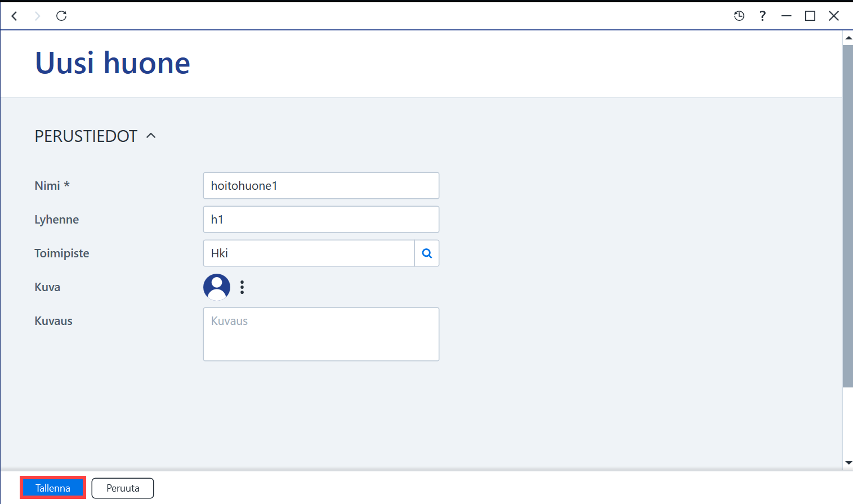Collapse the PERUSTIEDOT section chevron
Viewport: 853px width, 504px height.
[x=151, y=136]
